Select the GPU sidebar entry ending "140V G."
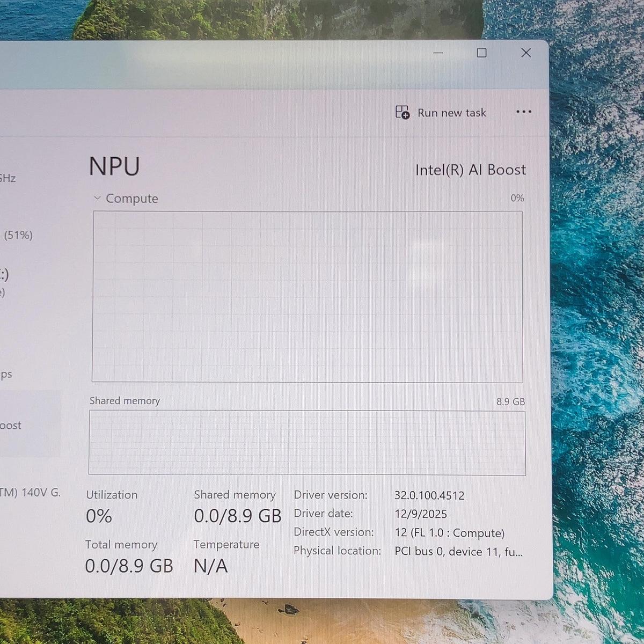Screen dimensions: 644x644 click(30, 493)
